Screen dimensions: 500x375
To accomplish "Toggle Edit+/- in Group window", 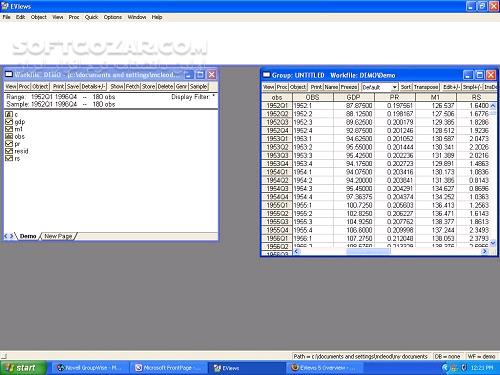I will pos(451,87).
